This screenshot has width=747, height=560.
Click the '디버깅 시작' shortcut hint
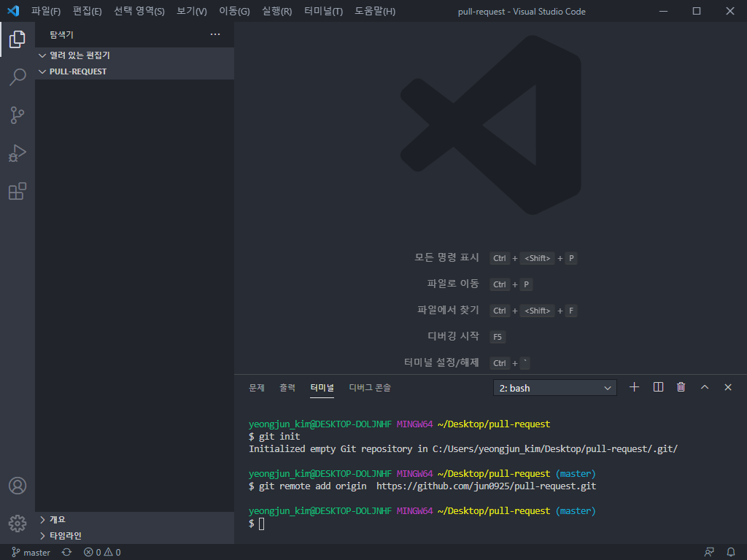point(453,336)
